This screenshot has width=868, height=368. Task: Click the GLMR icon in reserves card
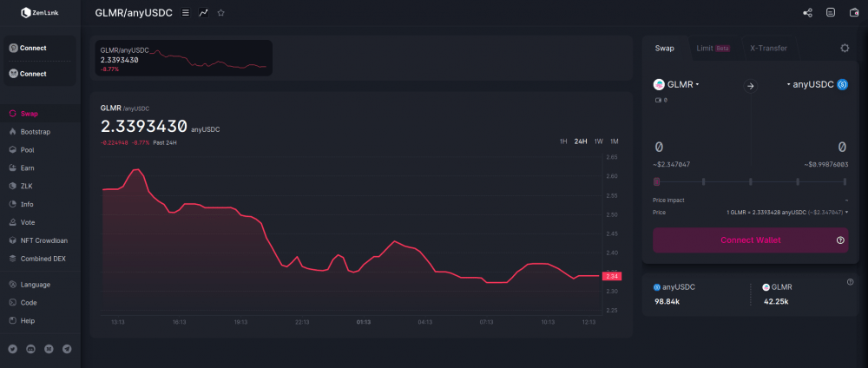tap(766, 287)
